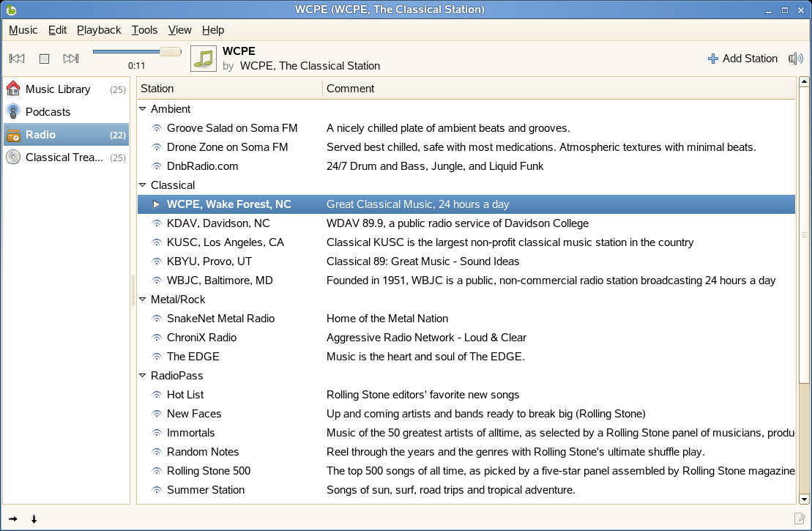
Task: Click the KUSC, Los Angeles station icon
Action: click(x=157, y=242)
